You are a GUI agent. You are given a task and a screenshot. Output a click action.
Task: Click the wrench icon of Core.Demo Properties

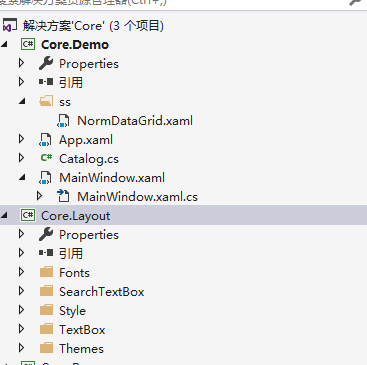[x=46, y=63]
